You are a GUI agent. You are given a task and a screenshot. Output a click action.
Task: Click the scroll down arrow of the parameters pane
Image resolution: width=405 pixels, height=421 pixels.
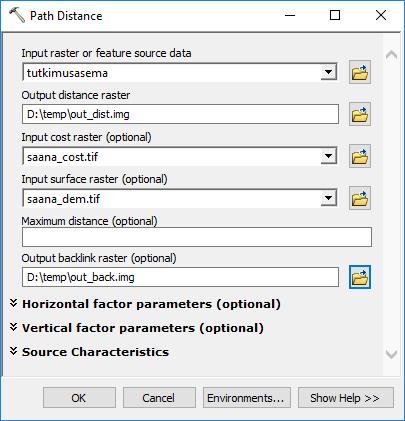point(391,354)
